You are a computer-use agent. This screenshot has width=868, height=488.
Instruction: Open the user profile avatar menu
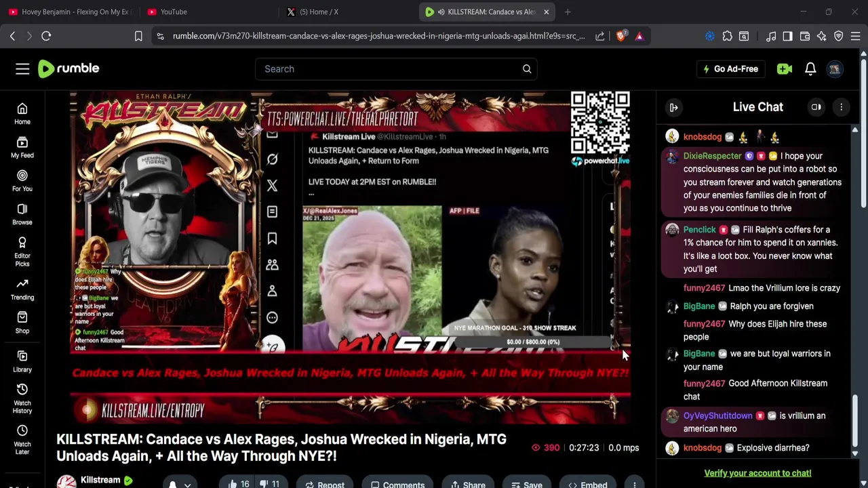[x=835, y=68]
